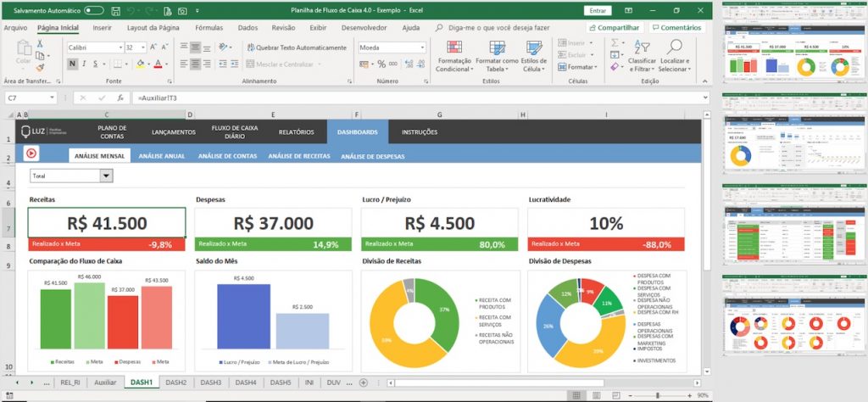Switch to the Dados ribbon tab
The height and width of the screenshot is (402, 868).
pyautogui.click(x=248, y=28)
